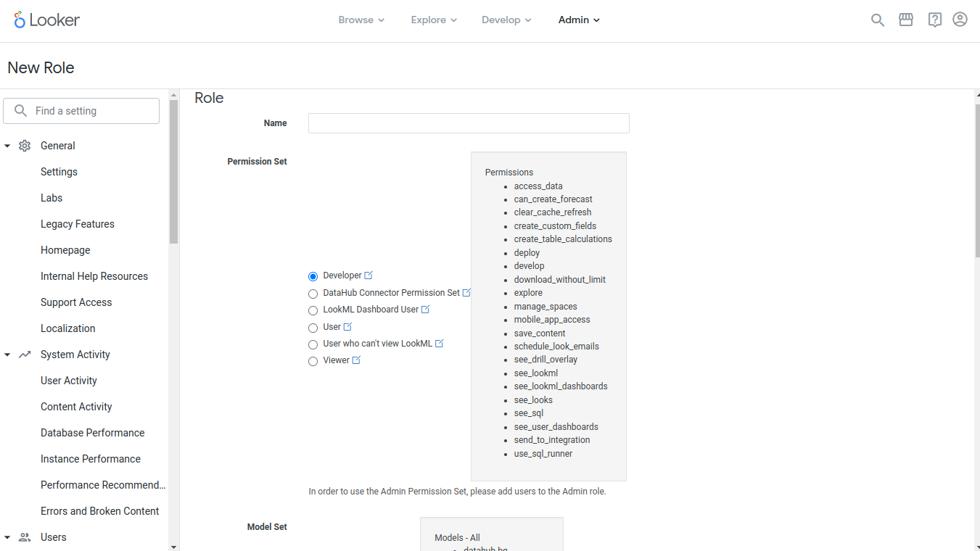Click the use_sql_runner permission text
This screenshot has height=551, width=980.
pyautogui.click(x=543, y=454)
